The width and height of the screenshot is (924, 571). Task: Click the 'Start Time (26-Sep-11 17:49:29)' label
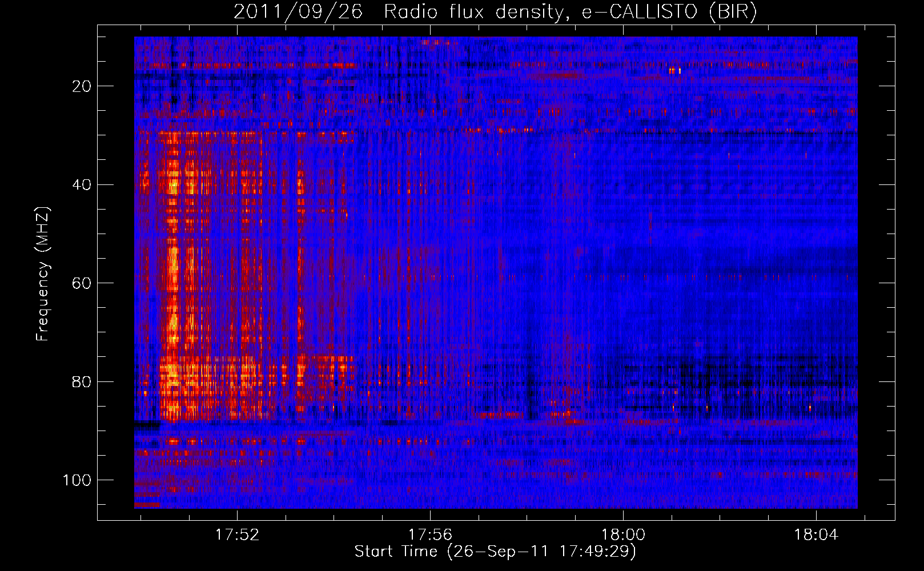pos(495,552)
